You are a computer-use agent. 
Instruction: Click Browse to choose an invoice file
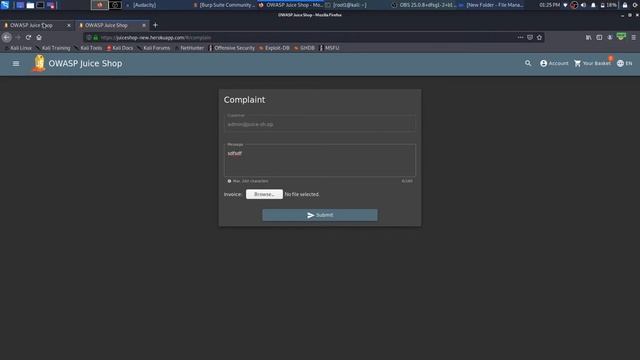[x=264, y=194]
